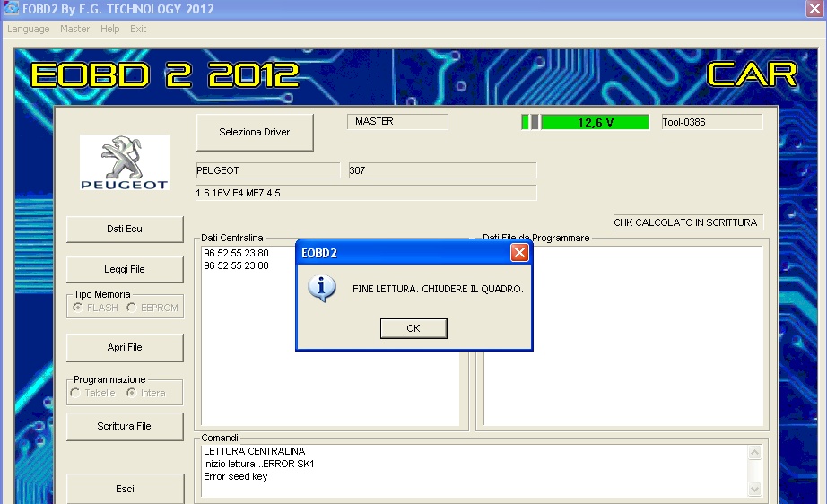Click the EOBD2 app icon in title bar

[x=11, y=8]
